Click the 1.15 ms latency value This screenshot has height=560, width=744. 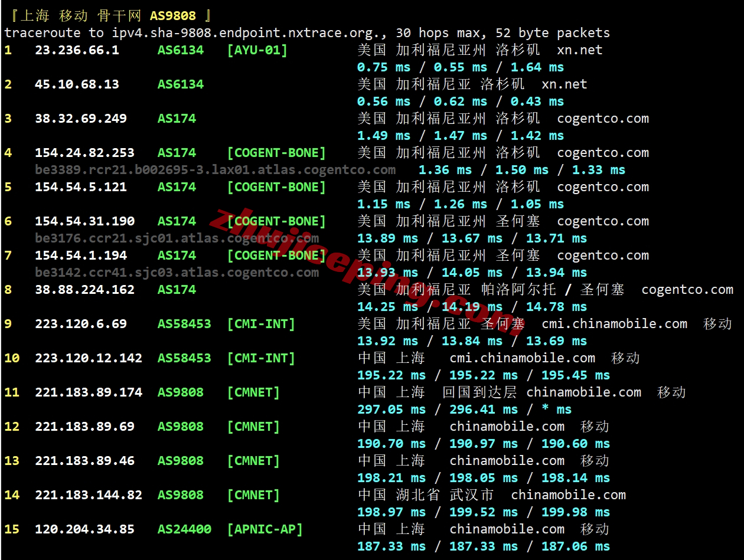point(384,204)
